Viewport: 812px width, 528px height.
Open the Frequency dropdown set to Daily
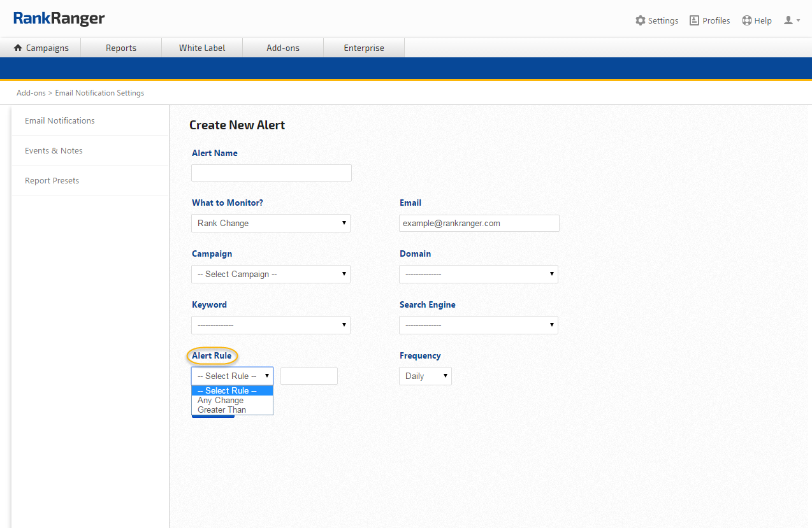(x=425, y=376)
